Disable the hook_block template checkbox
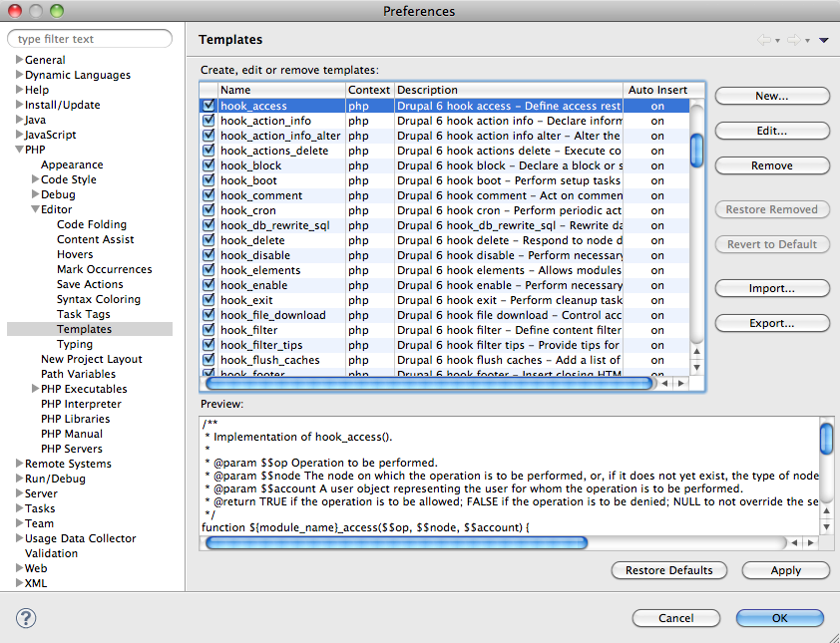The height and width of the screenshot is (643, 840). pos(209,165)
